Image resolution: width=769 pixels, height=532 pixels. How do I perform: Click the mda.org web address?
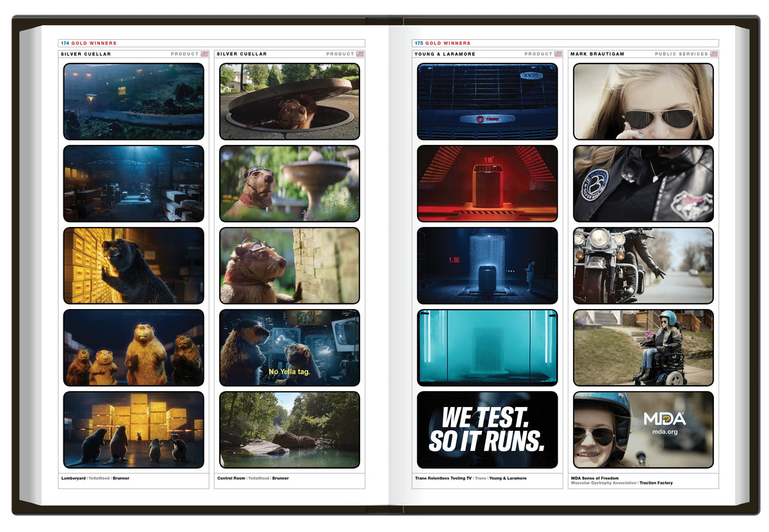point(665,432)
